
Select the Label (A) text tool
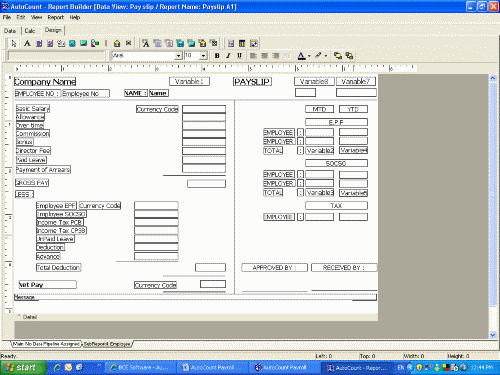tap(27, 43)
